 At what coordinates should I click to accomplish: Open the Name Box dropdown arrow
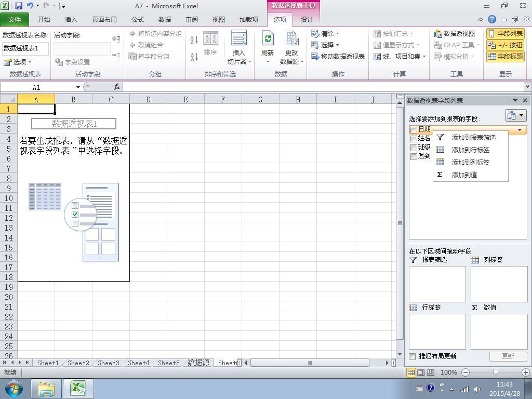(78, 87)
